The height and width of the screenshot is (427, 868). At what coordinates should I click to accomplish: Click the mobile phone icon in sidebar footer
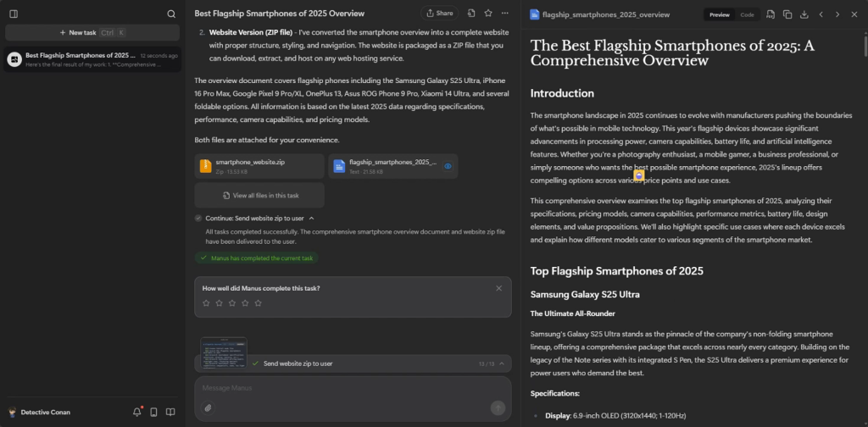point(154,412)
